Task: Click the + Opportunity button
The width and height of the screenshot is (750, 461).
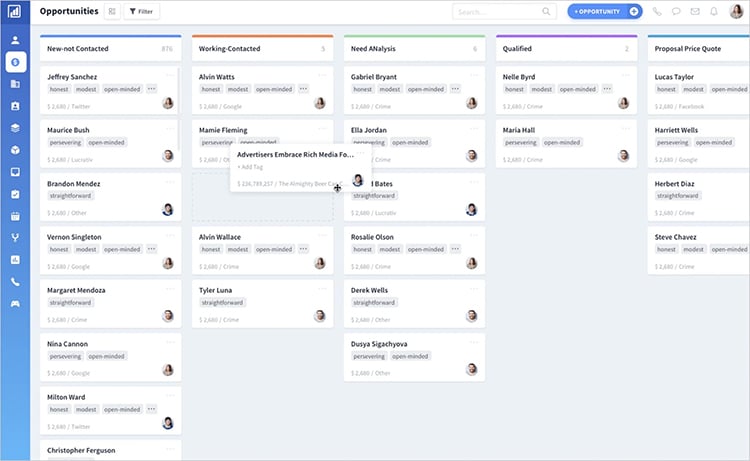Action: pyautogui.click(x=604, y=12)
